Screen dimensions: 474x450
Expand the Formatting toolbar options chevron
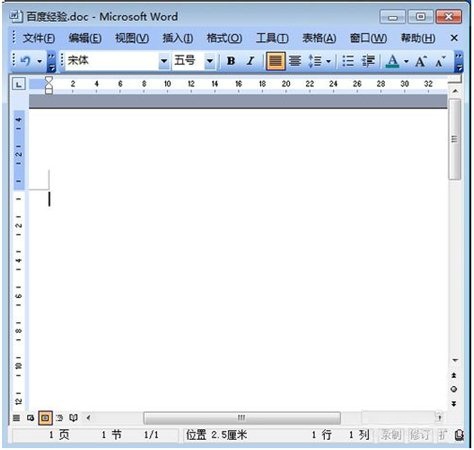(x=459, y=62)
